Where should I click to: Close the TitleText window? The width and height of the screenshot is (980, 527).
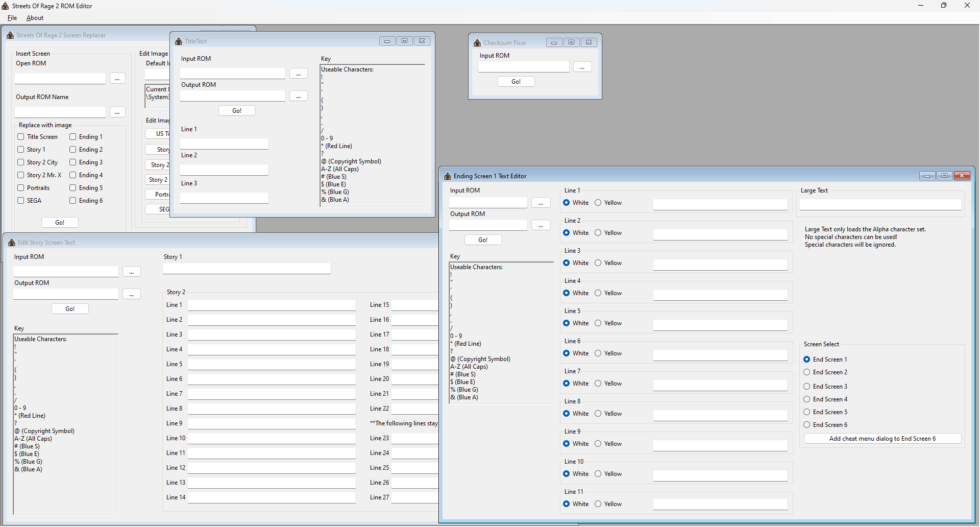tap(422, 41)
